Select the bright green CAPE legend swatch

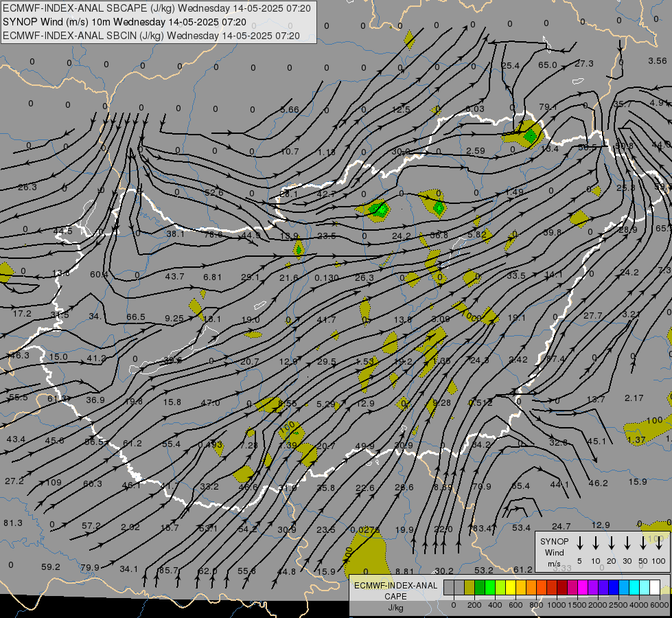coord(490,588)
